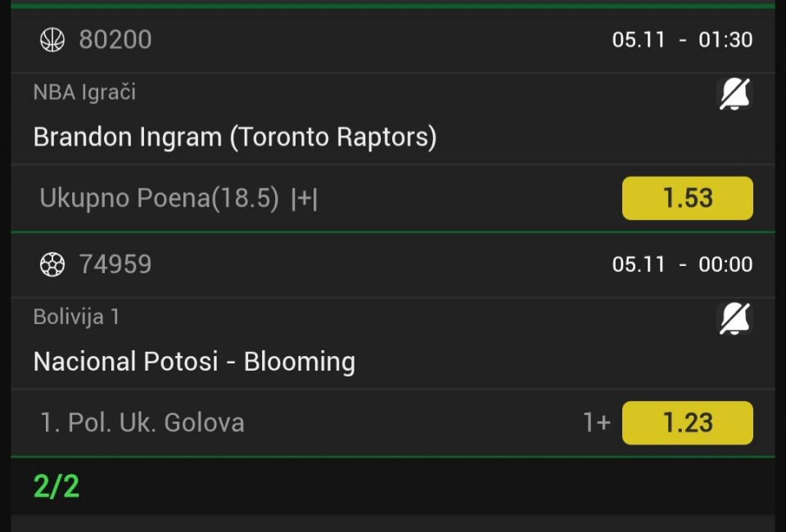Click the 1. Pol. Uk. Golova market
The height and width of the screenshot is (532, 786).
click(142, 422)
